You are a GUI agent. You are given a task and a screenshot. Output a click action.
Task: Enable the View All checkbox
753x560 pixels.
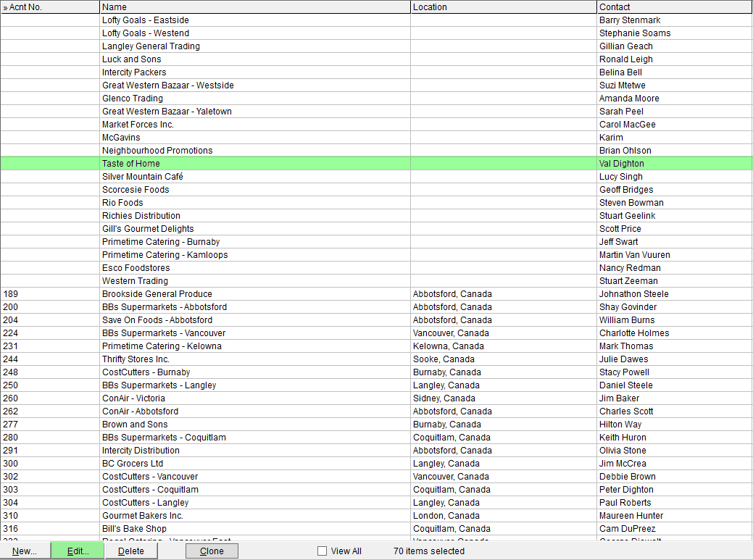point(323,551)
